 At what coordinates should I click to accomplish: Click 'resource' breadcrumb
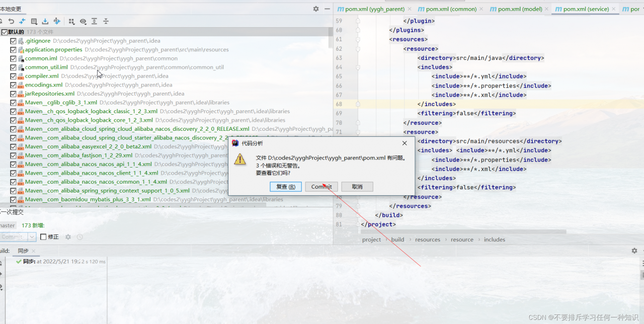[x=462, y=239]
